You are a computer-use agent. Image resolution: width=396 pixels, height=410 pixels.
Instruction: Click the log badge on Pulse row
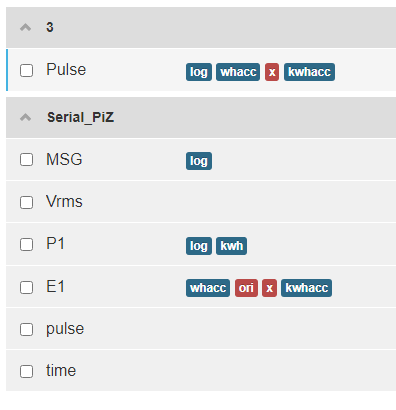pyautogui.click(x=199, y=72)
